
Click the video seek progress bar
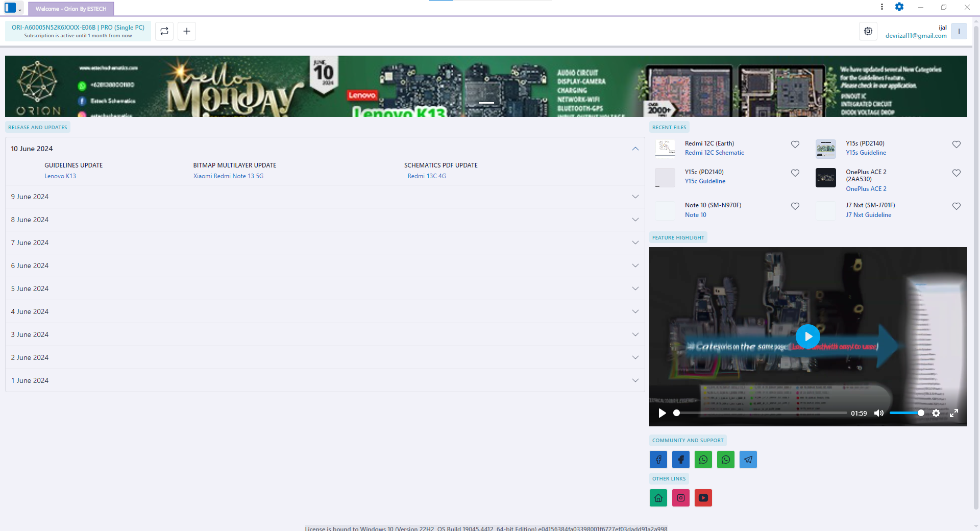pyautogui.click(x=762, y=413)
